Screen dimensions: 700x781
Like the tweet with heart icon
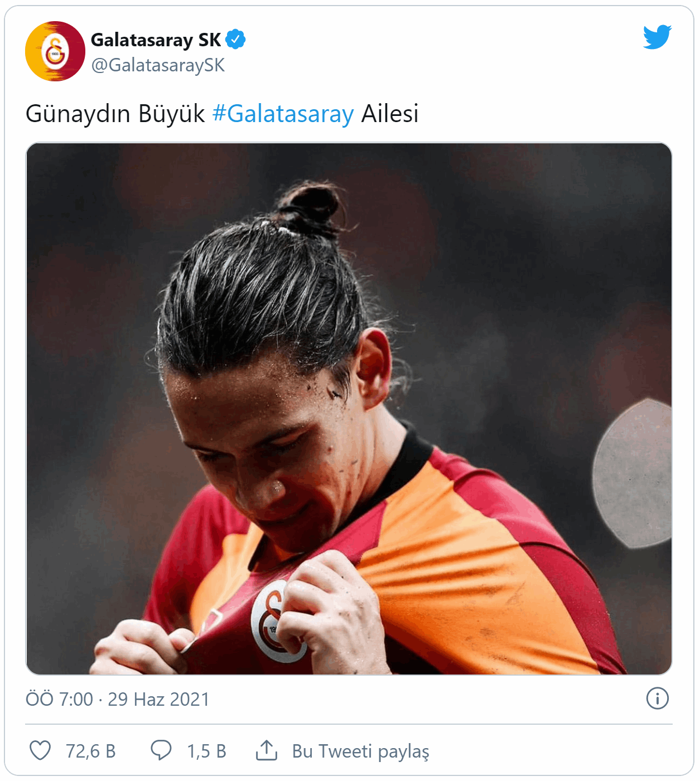[40, 750]
